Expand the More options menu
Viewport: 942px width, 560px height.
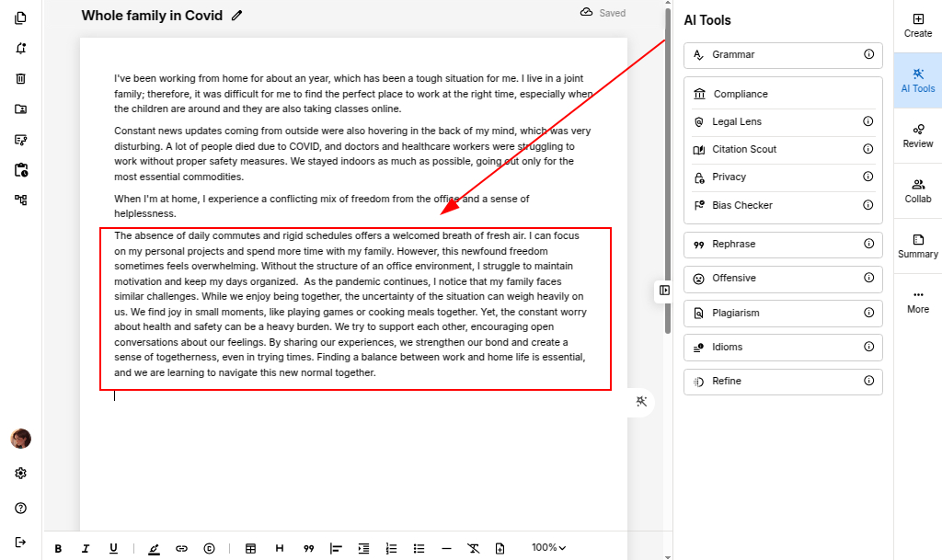click(917, 301)
